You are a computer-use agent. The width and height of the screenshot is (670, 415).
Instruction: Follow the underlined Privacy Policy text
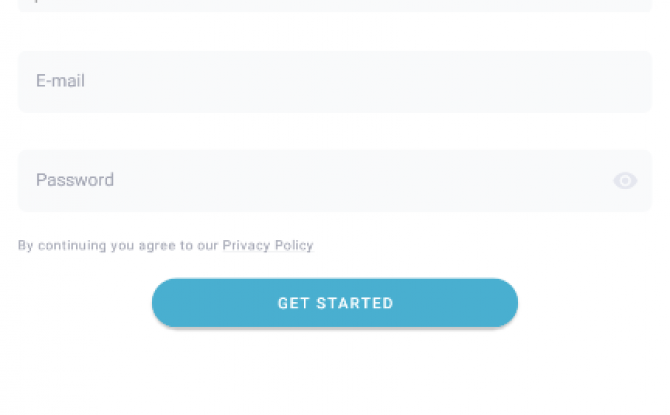pos(268,245)
